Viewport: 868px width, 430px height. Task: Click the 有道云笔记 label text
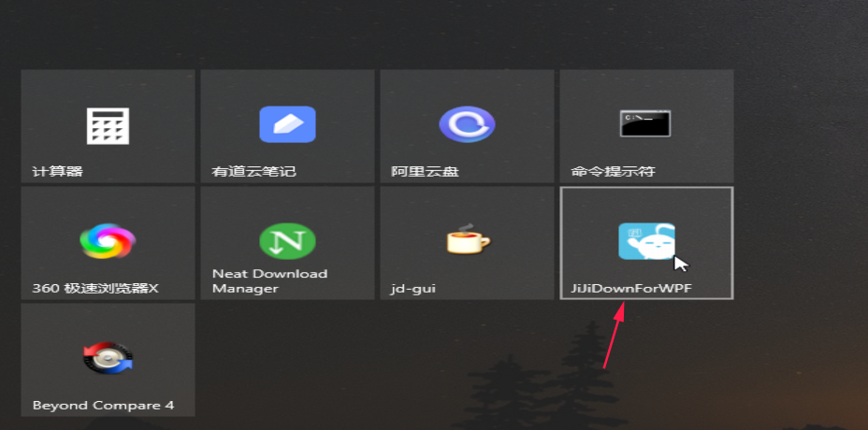[x=254, y=172]
